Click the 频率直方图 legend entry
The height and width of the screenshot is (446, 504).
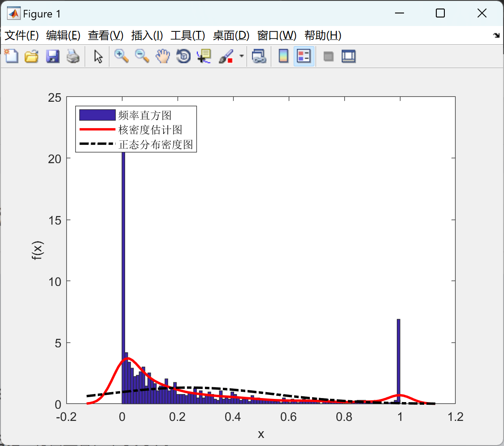coord(145,115)
